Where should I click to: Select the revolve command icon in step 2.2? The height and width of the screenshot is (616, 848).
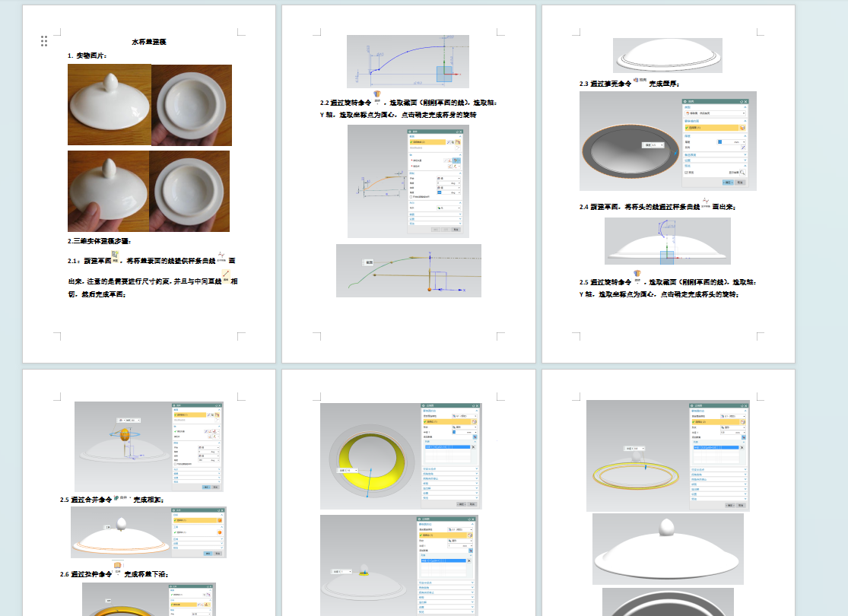[x=377, y=97]
